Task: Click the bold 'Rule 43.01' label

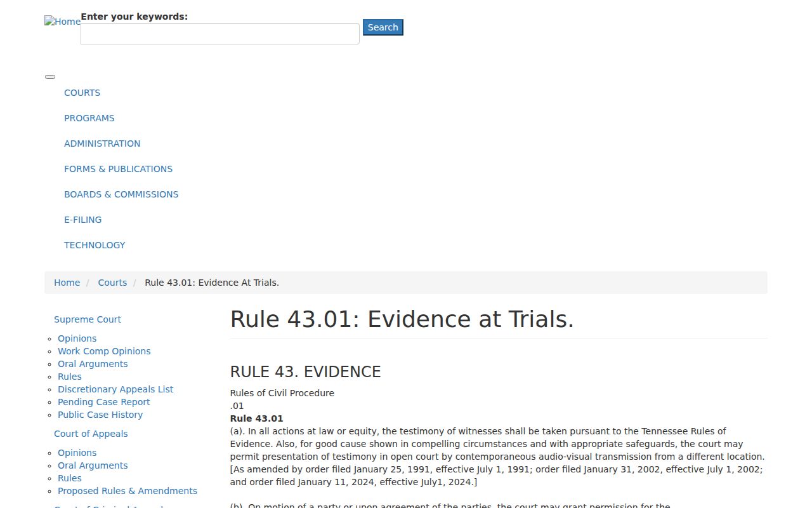Action: click(x=257, y=418)
